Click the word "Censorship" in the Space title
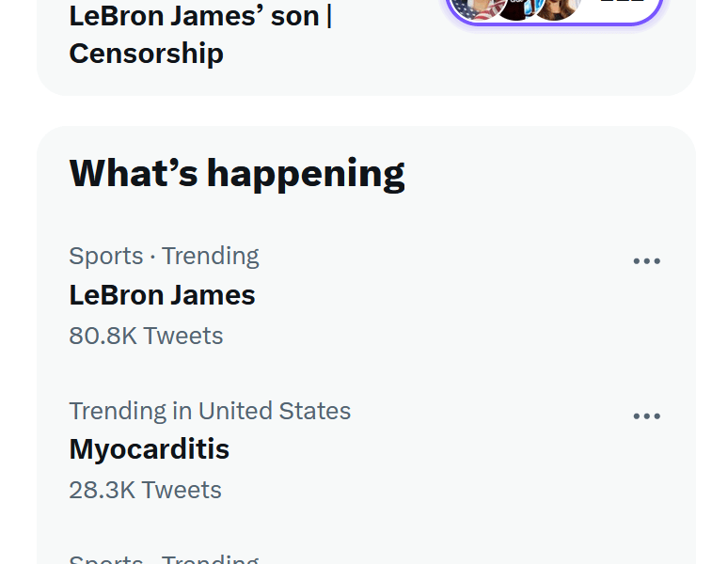728x564 pixels. pyautogui.click(x=146, y=54)
